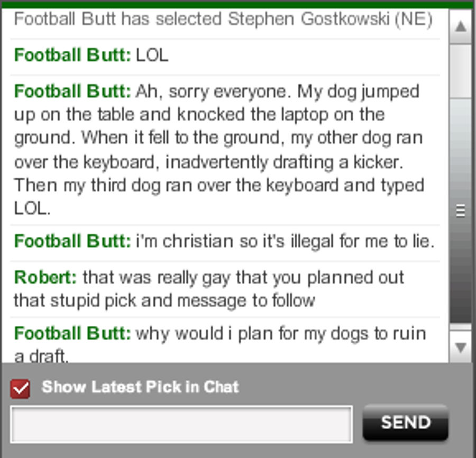Click the green bar atop chat panel
Viewport: 476px width, 458px height.
click(x=238, y=5)
